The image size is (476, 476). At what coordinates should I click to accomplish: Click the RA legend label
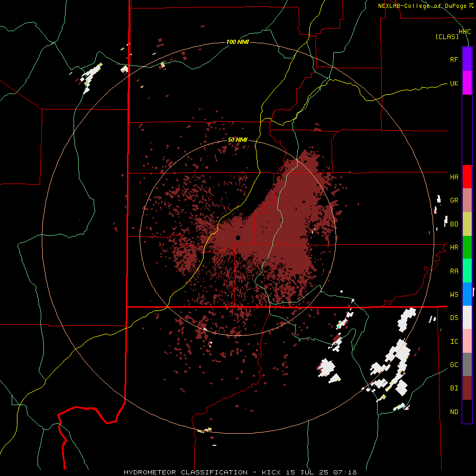[x=454, y=271]
